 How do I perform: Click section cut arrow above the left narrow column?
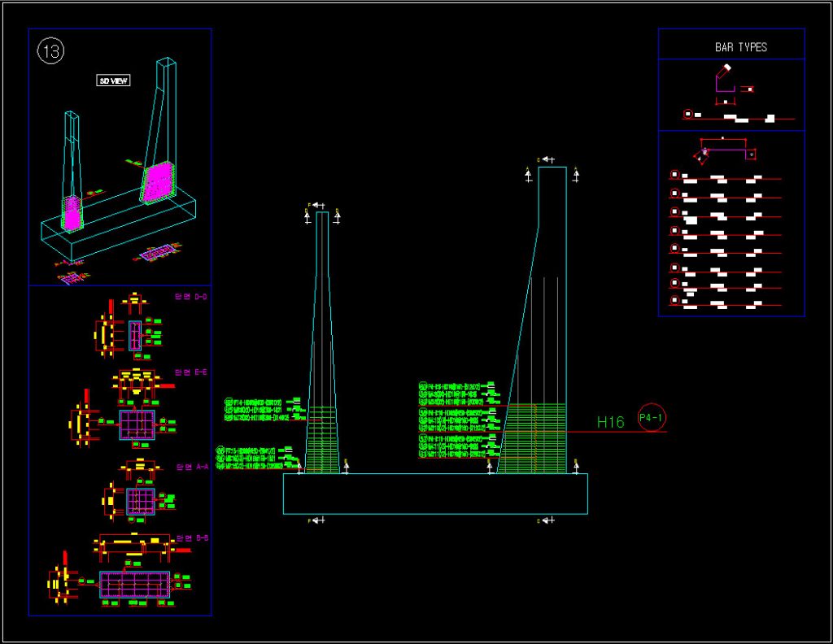point(317,205)
